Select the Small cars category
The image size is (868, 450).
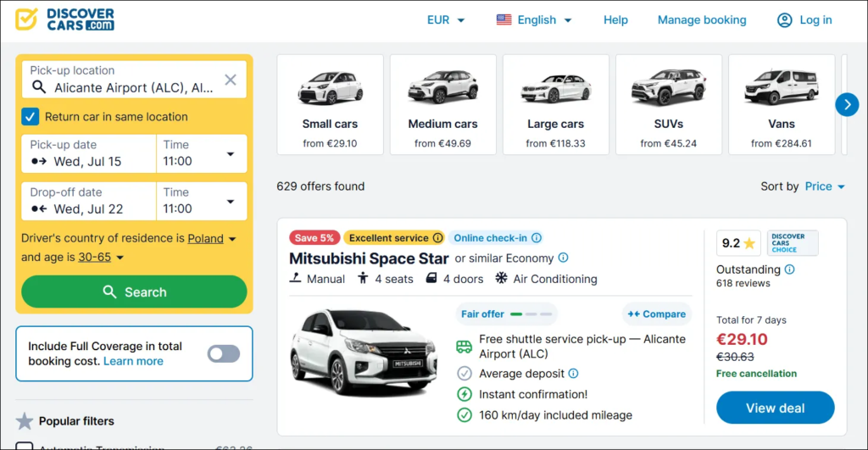tap(330, 104)
